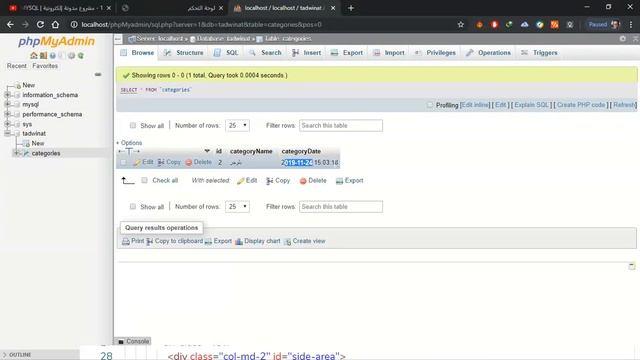Viewport: 640px width, 360px height.
Task: Enable the Profiling checkbox
Action: [x=430, y=105]
